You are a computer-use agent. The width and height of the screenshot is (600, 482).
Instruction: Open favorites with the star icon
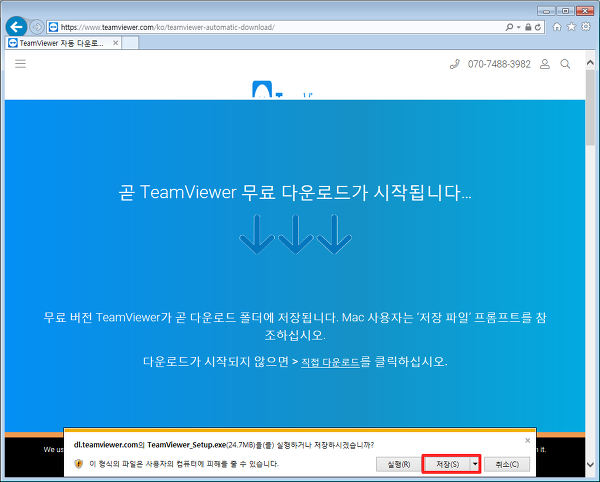pyautogui.click(x=571, y=27)
